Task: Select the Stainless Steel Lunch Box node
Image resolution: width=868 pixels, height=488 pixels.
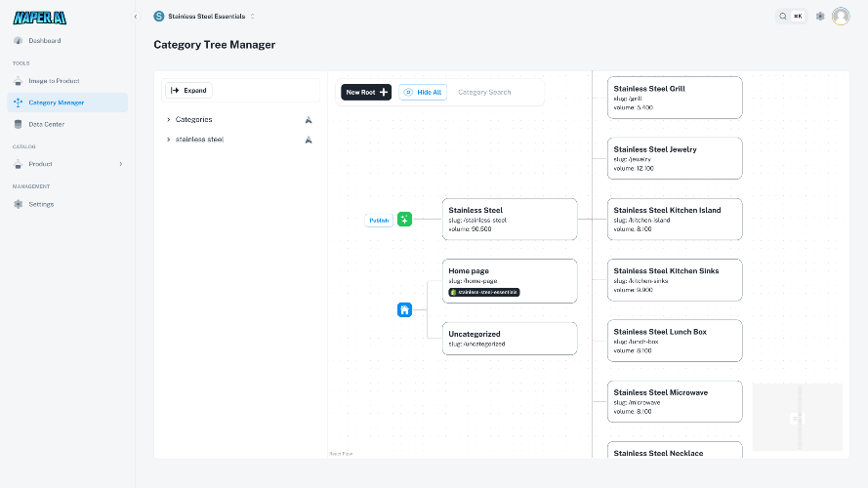Action: coord(675,341)
